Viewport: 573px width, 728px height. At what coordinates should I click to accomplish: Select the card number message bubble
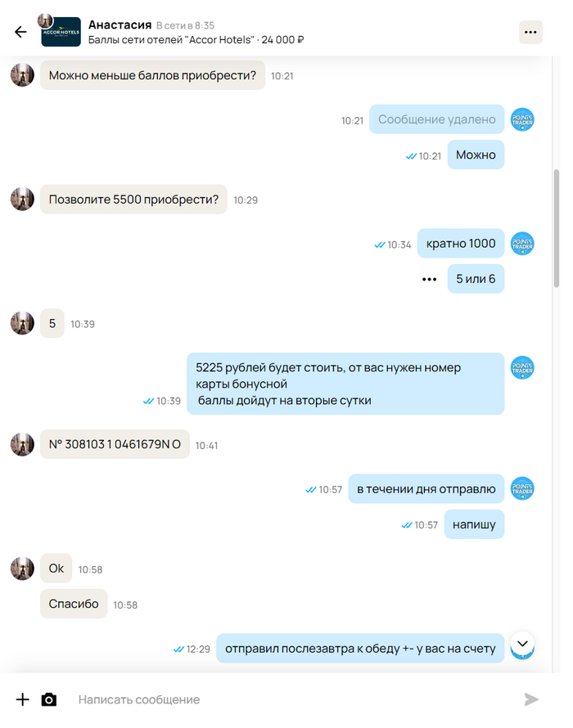pyautogui.click(x=115, y=444)
